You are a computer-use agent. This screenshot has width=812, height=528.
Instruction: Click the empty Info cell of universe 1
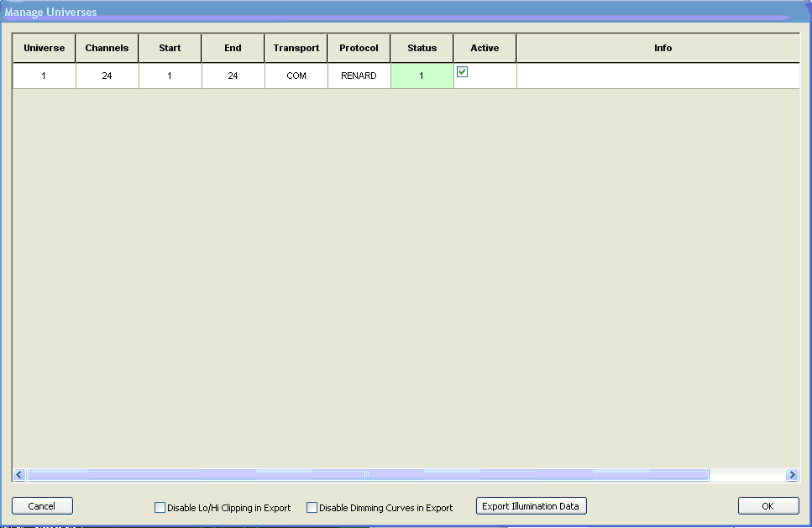coord(658,76)
